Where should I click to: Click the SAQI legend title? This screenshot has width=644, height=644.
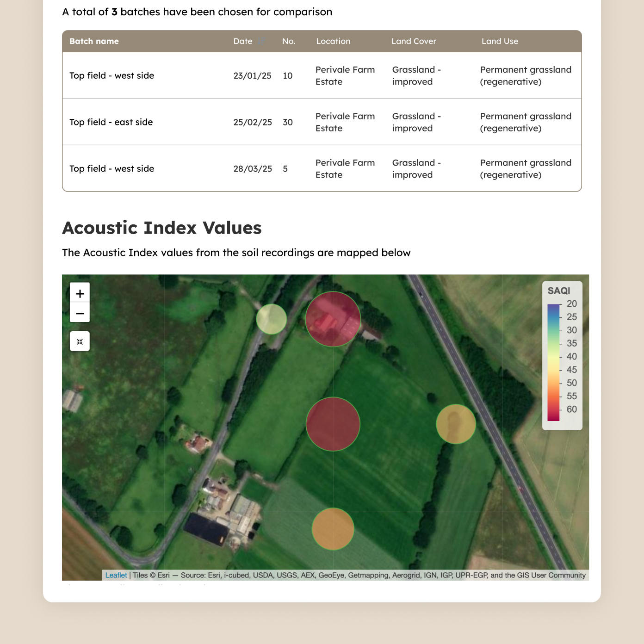(x=559, y=291)
